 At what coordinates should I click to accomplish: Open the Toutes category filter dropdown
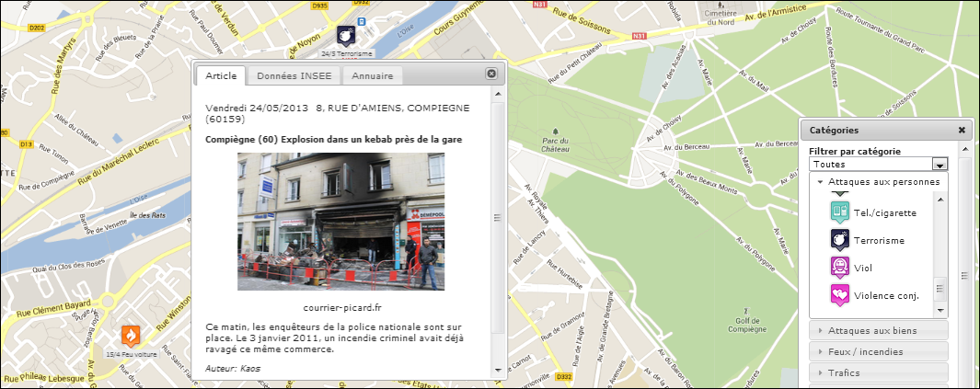[939, 165]
